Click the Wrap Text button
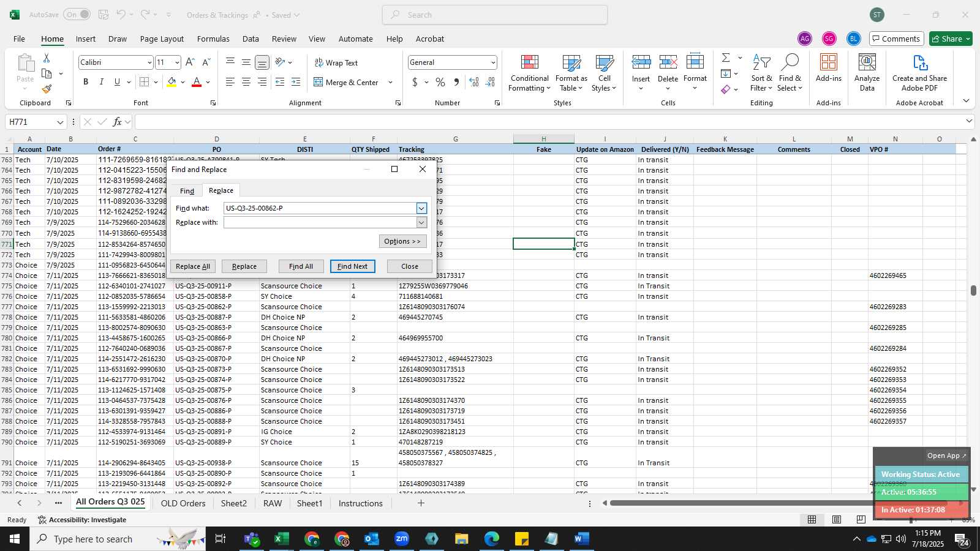Viewport: 980px width, 551px height. (x=336, y=62)
